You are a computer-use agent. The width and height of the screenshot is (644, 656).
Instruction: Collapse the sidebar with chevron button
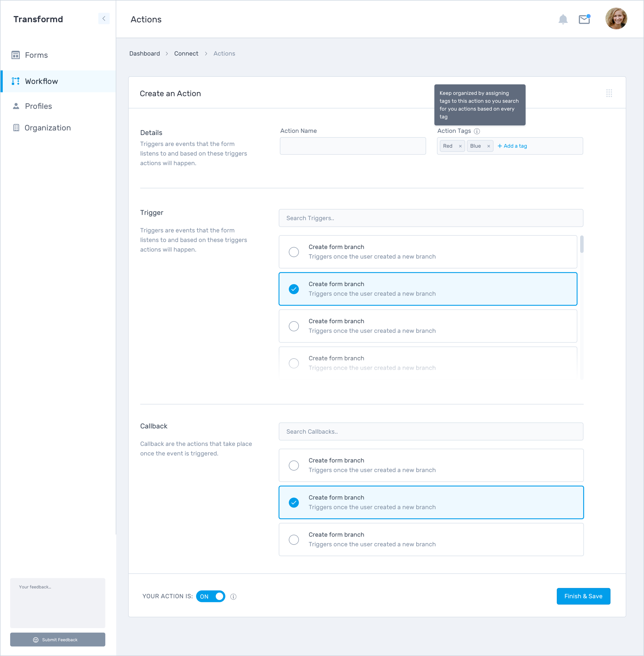coord(104,19)
